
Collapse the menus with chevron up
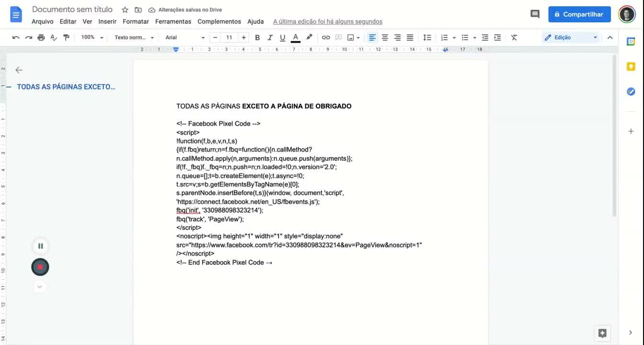click(x=610, y=37)
